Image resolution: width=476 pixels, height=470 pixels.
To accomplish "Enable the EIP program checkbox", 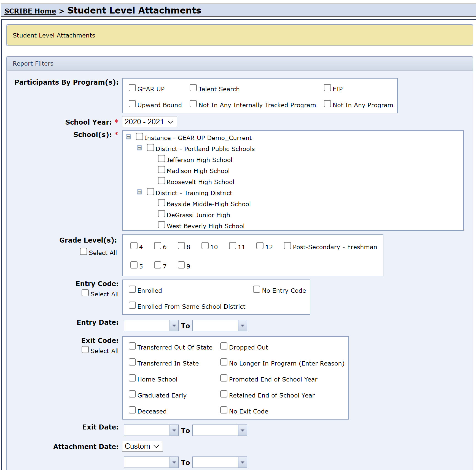I will coord(327,88).
